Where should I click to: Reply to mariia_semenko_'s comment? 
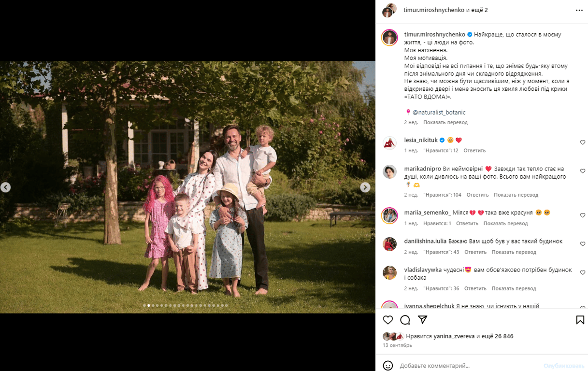click(467, 223)
